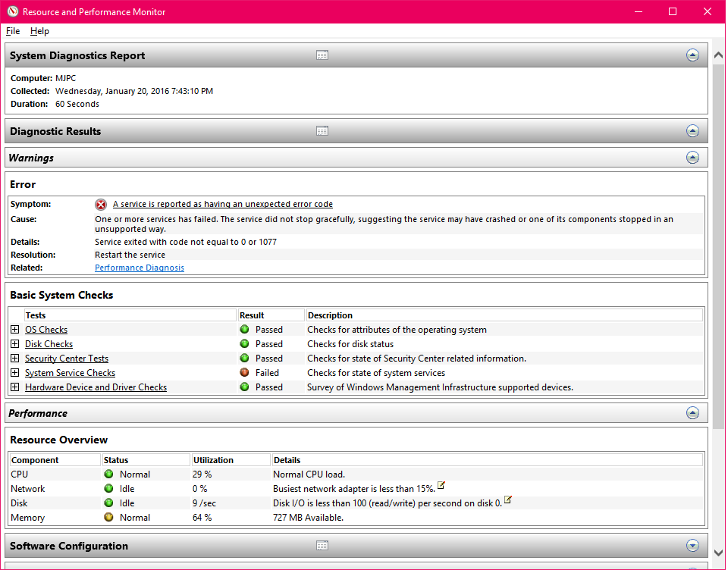Click the vertical scrollbar thumb

[x=718, y=246]
